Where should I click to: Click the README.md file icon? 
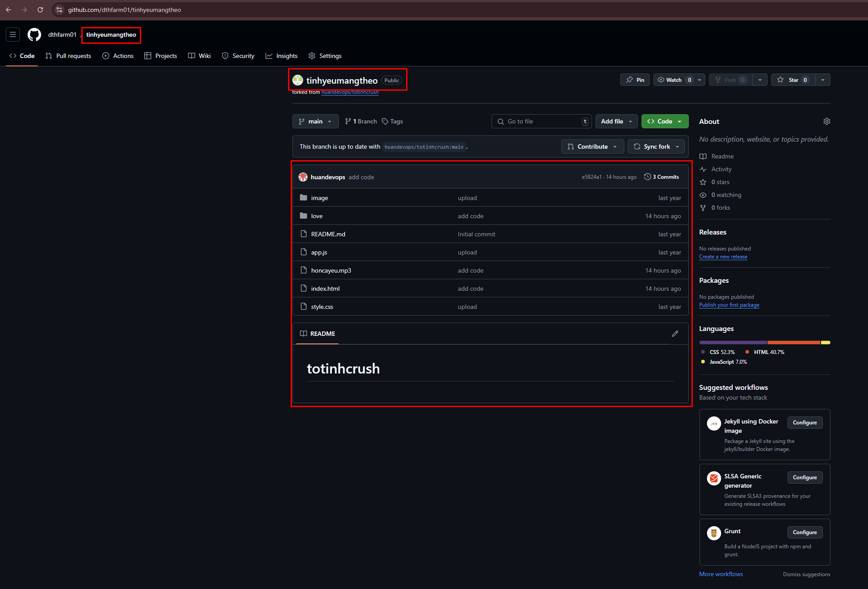(303, 234)
